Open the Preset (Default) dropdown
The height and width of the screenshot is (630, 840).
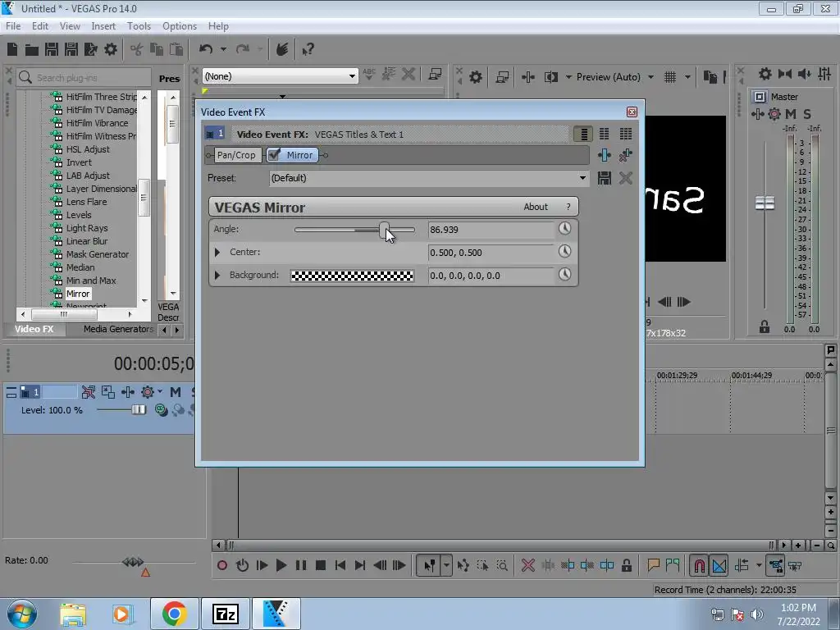(x=582, y=178)
